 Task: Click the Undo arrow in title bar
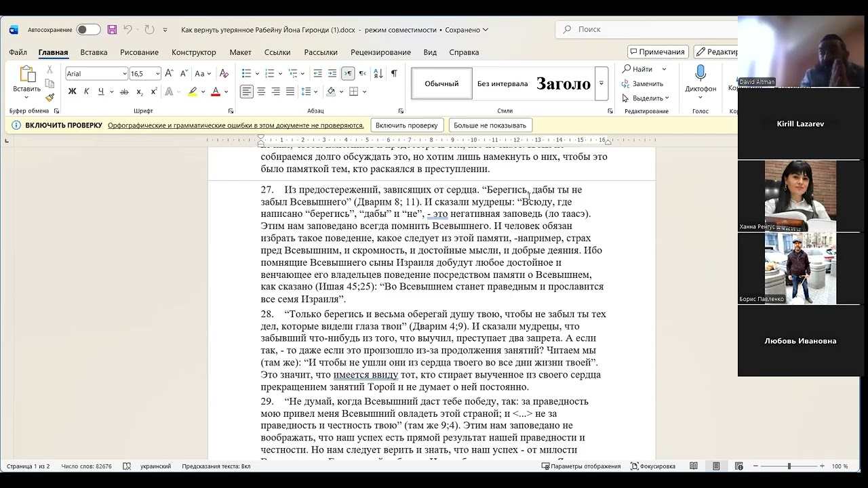127,30
